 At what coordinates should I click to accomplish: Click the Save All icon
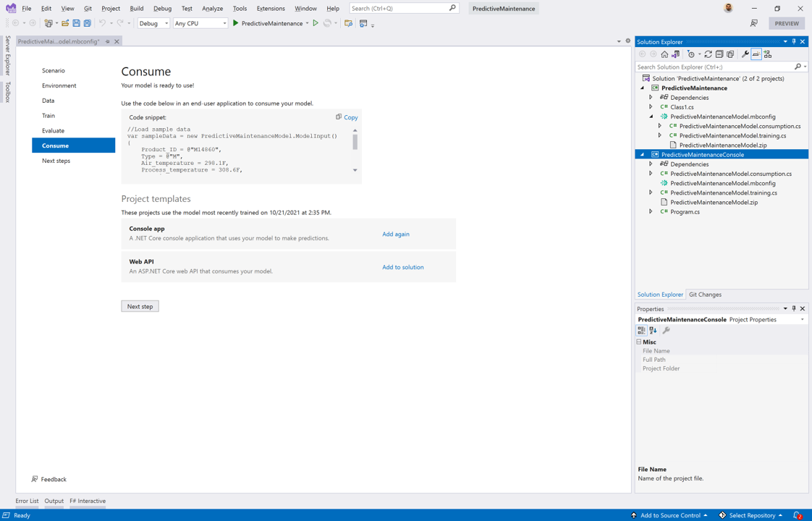pyautogui.click(x=88, y=23)
